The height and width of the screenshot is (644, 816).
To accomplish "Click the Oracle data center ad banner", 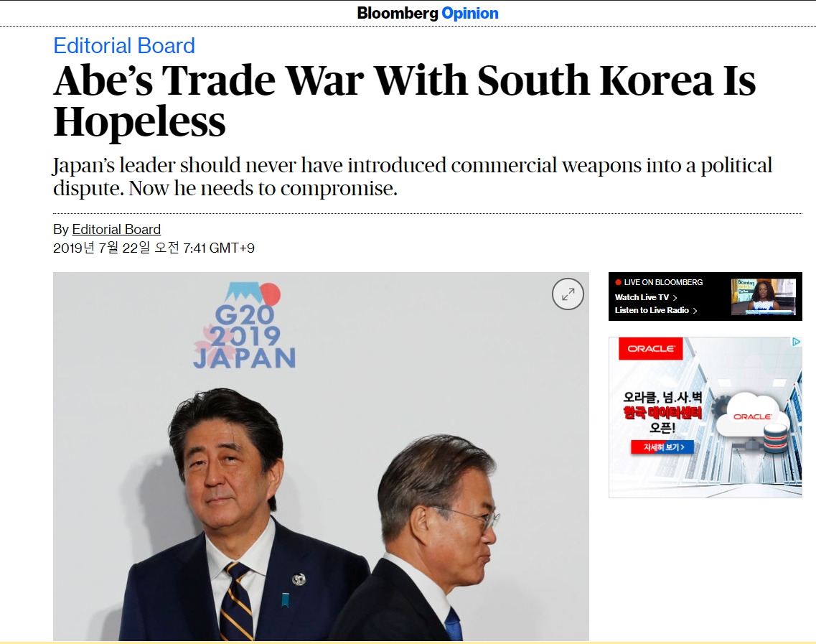I will [705, 418].
